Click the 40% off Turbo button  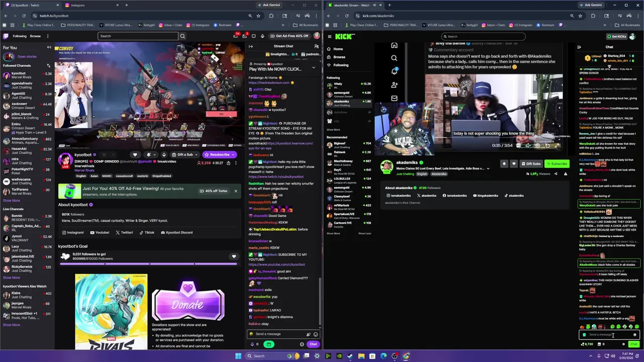click(213, 191)
